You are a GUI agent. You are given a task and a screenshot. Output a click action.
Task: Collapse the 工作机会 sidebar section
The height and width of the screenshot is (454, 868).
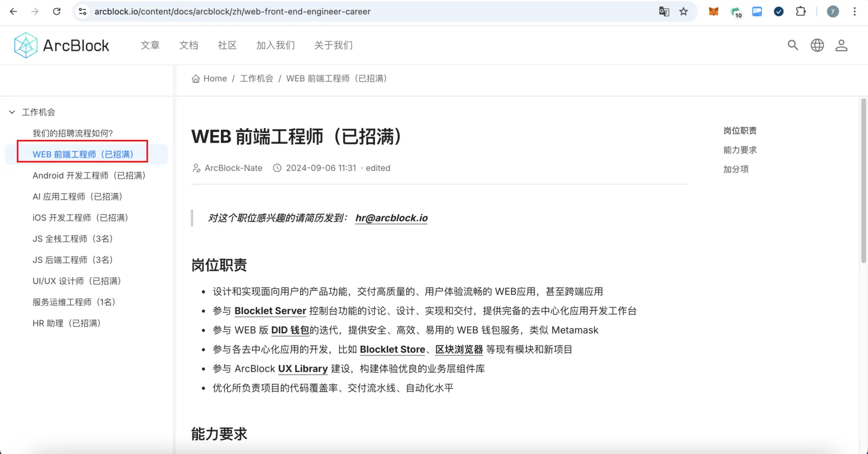[x=12, y=112]
